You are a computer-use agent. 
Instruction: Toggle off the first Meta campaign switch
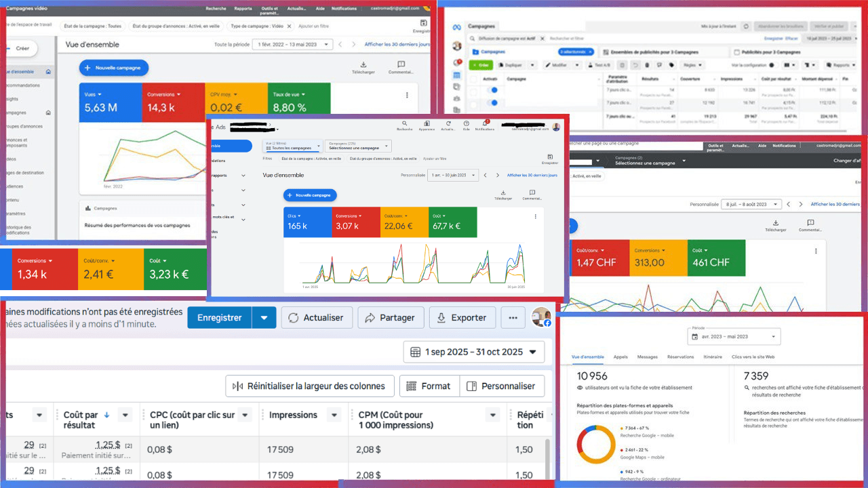492,89
